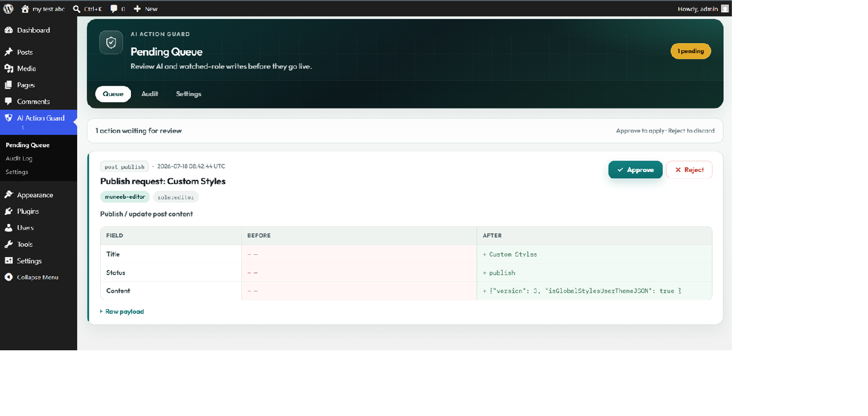Click the Content field cell
Screen dimensions: 868x416
171,291
